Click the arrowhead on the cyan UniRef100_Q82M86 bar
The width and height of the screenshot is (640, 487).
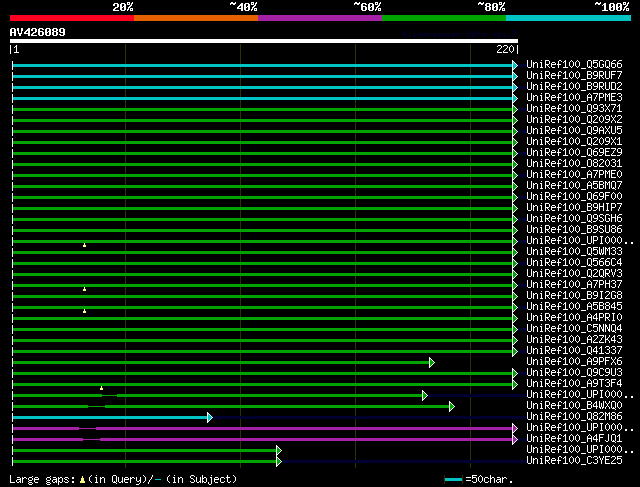pos(209,417)
